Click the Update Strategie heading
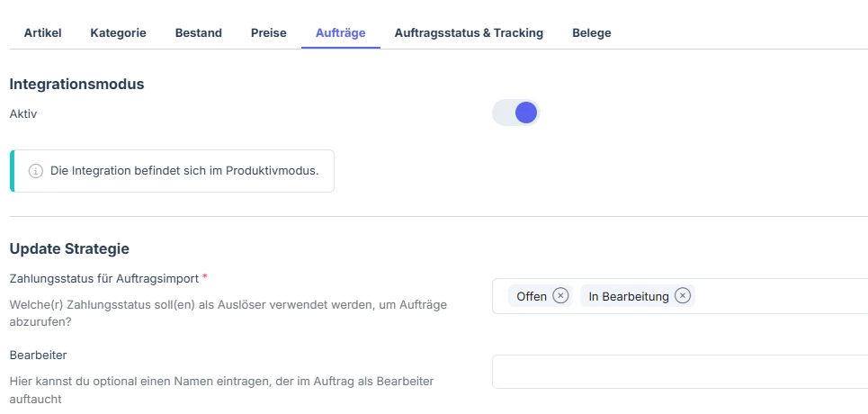Viewport: 868px width, 414px height. coord(69,248)
